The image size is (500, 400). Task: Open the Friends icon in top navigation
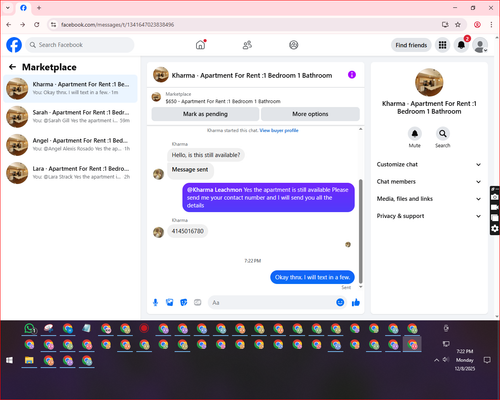pos(247,45)
